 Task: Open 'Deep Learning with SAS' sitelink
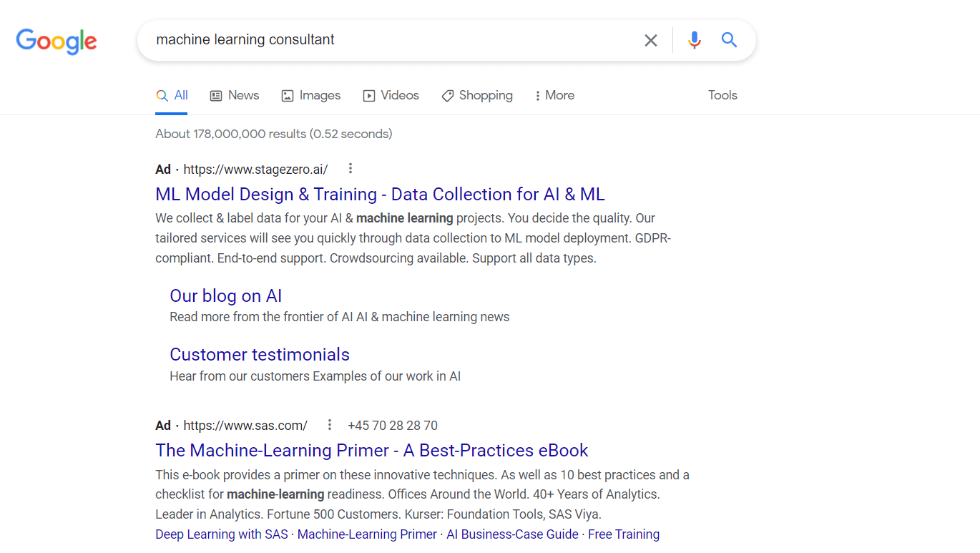pos(222,534)
